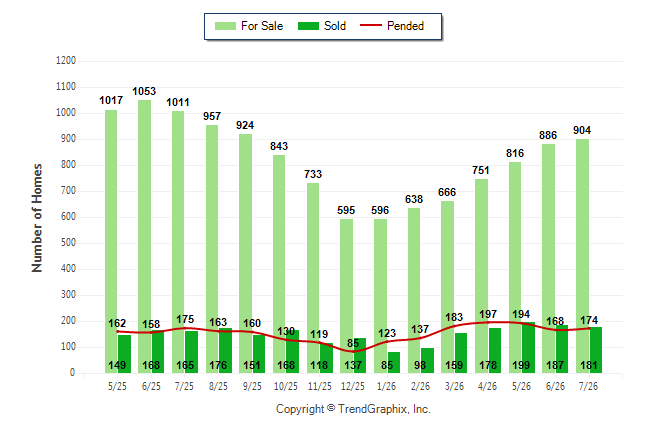Click the Pended line point labeled 85
646x434 pixels.
[x=353, y=351]
